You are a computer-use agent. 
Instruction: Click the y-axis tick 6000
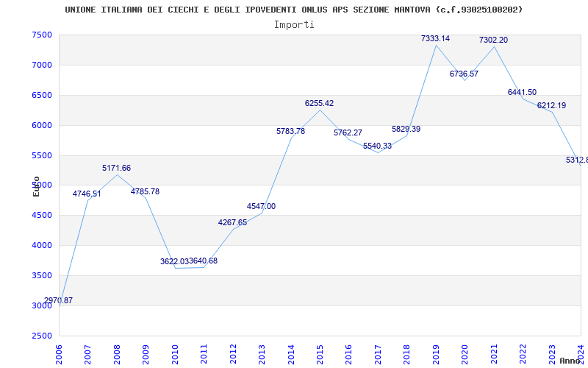pyautogui.click(x=42, y=125)
